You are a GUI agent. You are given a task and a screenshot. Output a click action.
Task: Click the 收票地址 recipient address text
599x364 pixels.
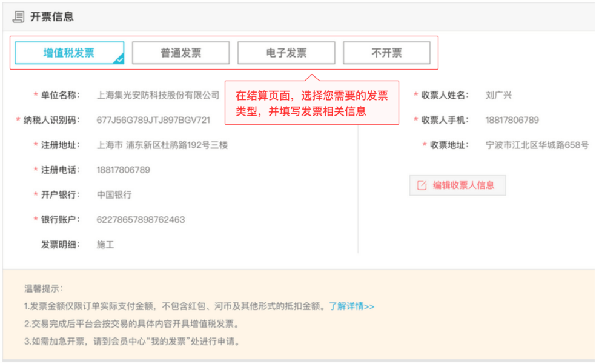click(x=537, y=145)
